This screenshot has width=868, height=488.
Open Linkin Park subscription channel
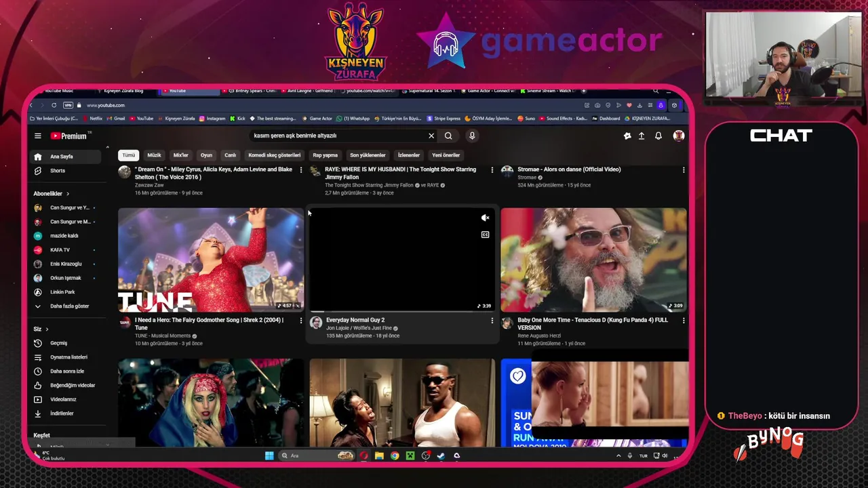(66, 292)
